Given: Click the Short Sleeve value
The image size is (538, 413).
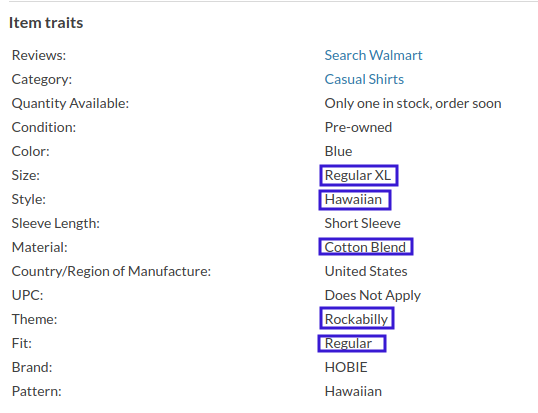Looking at the screenshot, I should pyautogui.click(x=362, y=223).
